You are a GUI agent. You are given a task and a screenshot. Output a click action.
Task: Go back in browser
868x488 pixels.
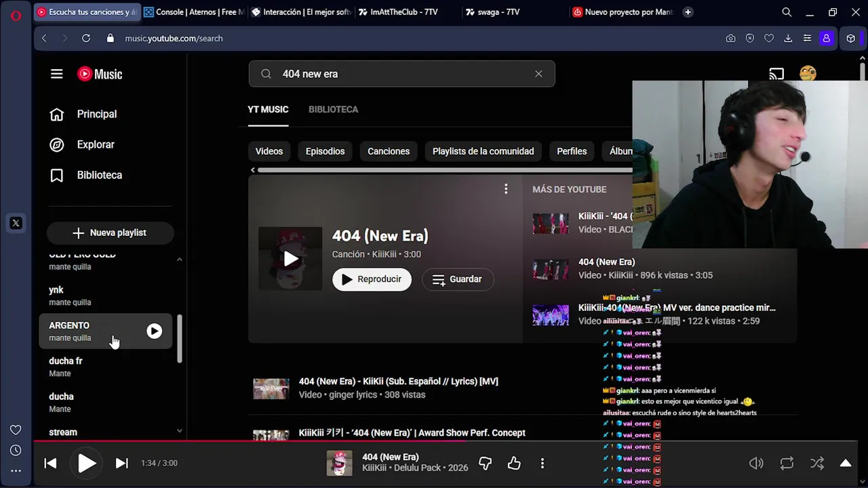point(44,39)
